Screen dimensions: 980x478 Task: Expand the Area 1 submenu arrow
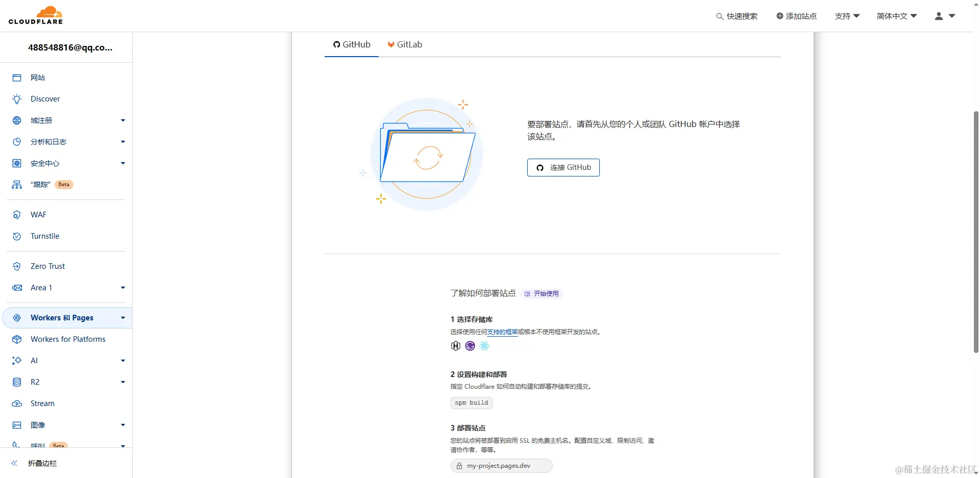(123, 288)
